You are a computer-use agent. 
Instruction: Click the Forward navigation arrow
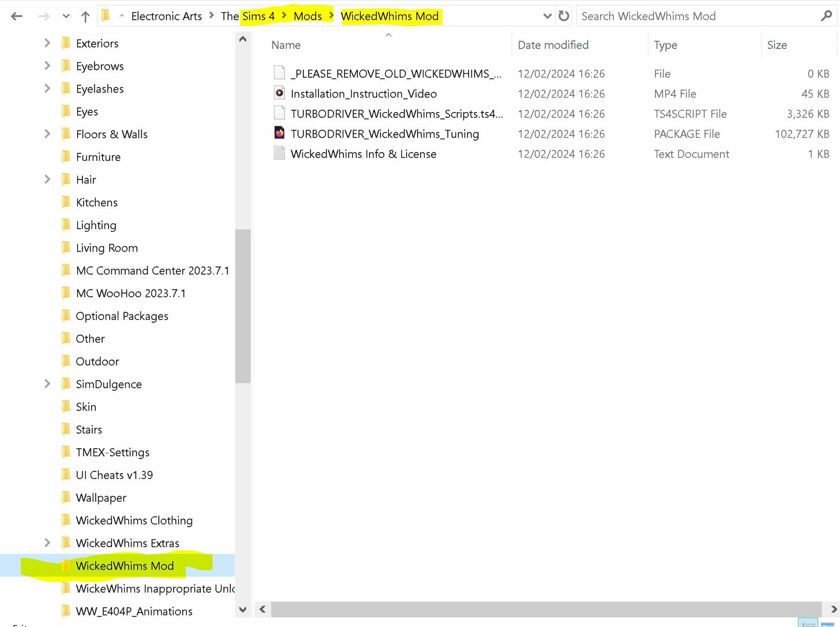click(44, 16)
